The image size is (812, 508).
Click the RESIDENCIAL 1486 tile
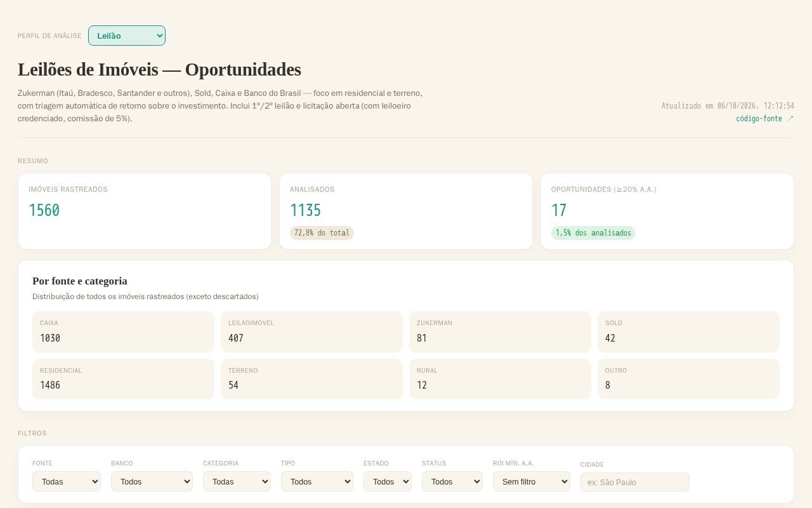coord(123,379)
